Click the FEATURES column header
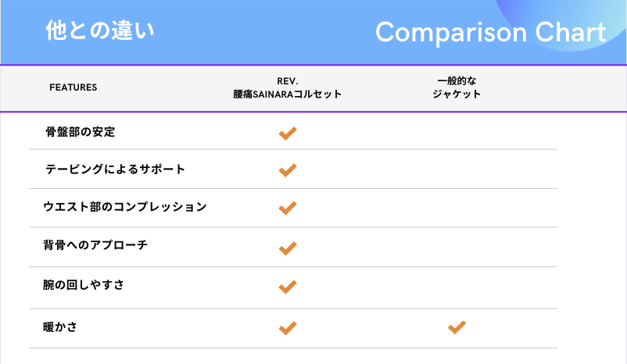Image resolution: width=627 pixels, height=364 pixels. (x=73, y=87)
